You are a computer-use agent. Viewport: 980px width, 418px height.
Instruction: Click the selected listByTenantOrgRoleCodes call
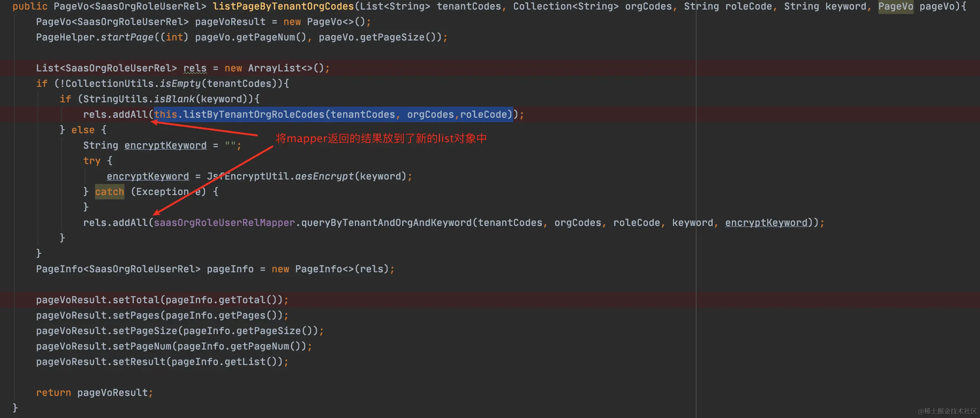pyautogui.click(x=254, y=114)
